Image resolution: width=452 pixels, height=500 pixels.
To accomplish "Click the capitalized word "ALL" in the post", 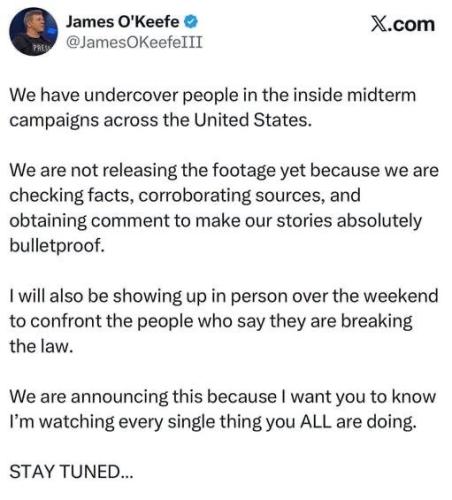I will click(316, 422).
